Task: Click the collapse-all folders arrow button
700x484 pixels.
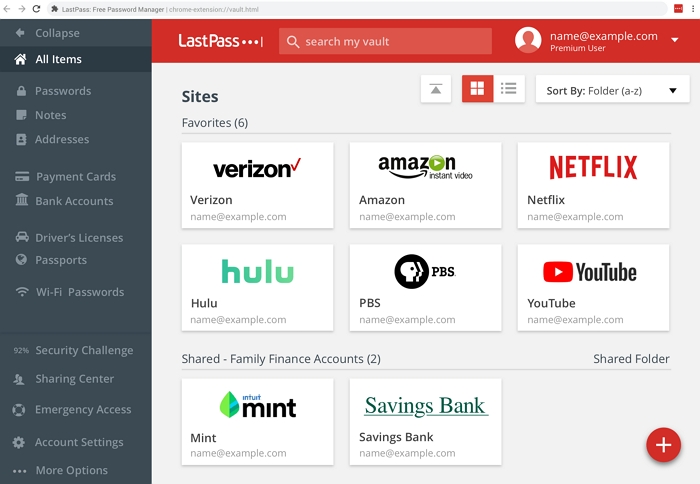Action: [x=436, y=89]
